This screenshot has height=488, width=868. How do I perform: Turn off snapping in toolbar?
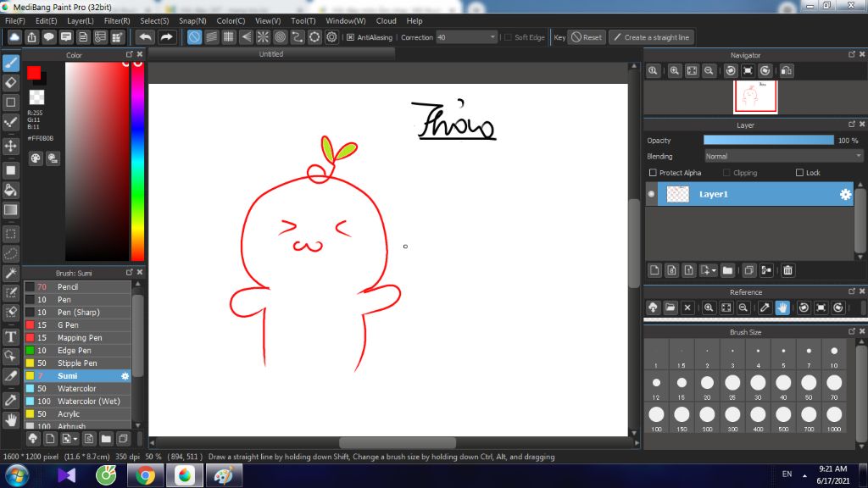pyautogui.click(x=194, y=37)
